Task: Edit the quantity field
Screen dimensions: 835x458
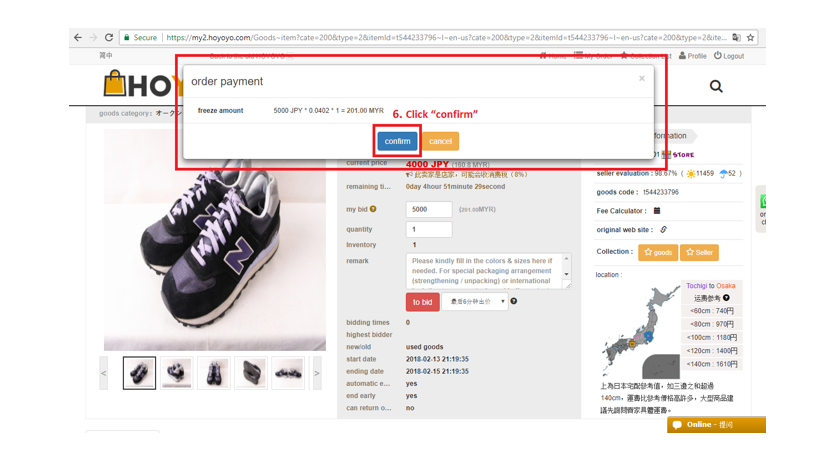Action: point(429,230)
